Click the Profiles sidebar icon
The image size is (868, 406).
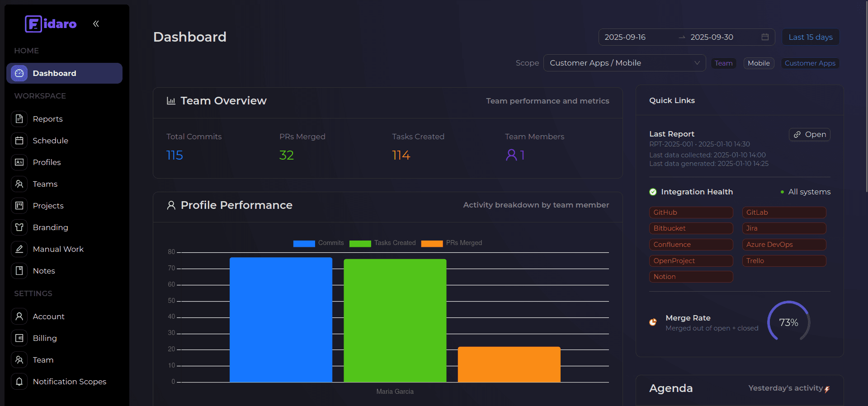[19, 162]
